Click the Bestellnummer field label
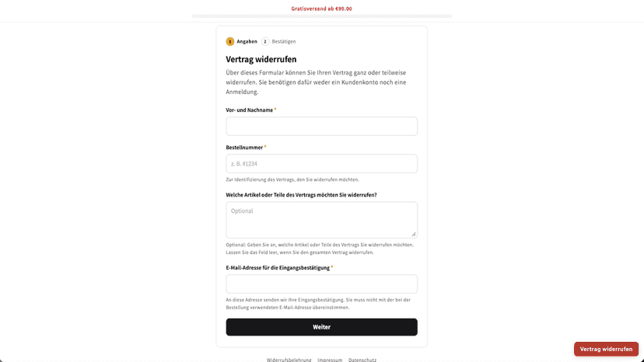This screenshot has width=644, height=362. click(x=246, y=148)
